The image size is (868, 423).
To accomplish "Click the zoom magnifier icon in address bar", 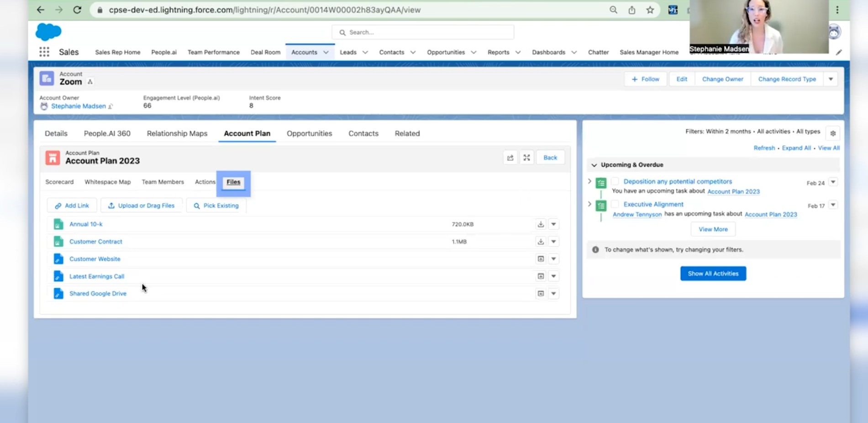I will 613,10.
